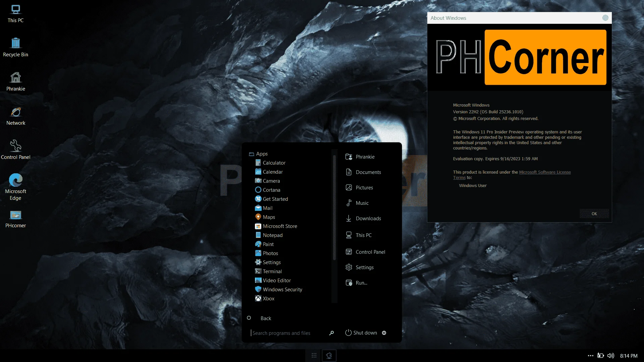Viewport: 644px width, 362px height.
Task: Open Phrankie user folder in right pane
Action: [x=360, y=157]
